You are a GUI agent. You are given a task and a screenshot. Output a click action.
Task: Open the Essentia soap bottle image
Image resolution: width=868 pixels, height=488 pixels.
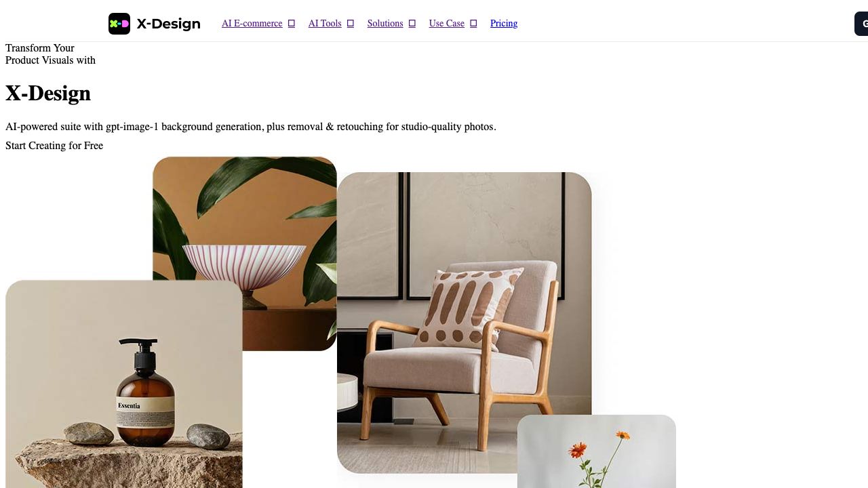(x=124, y=384)
